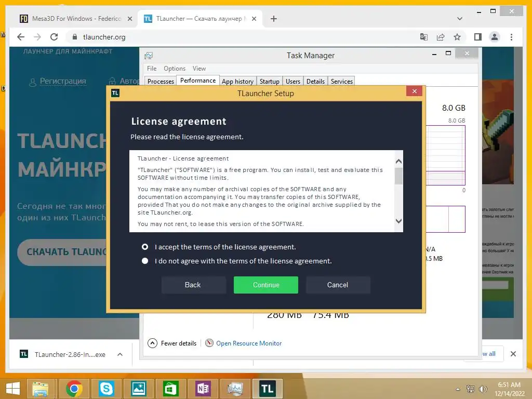Viewport: 532px width, 399px height.
Task: Open the Windows Store from the taskbar
Action: [x=170, y=389]
